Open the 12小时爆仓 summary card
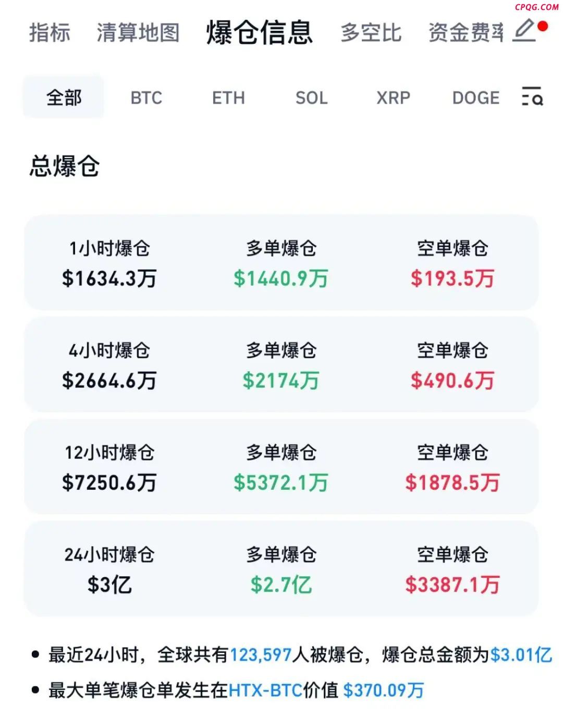 pyautogui.click(x=281, y=467)
